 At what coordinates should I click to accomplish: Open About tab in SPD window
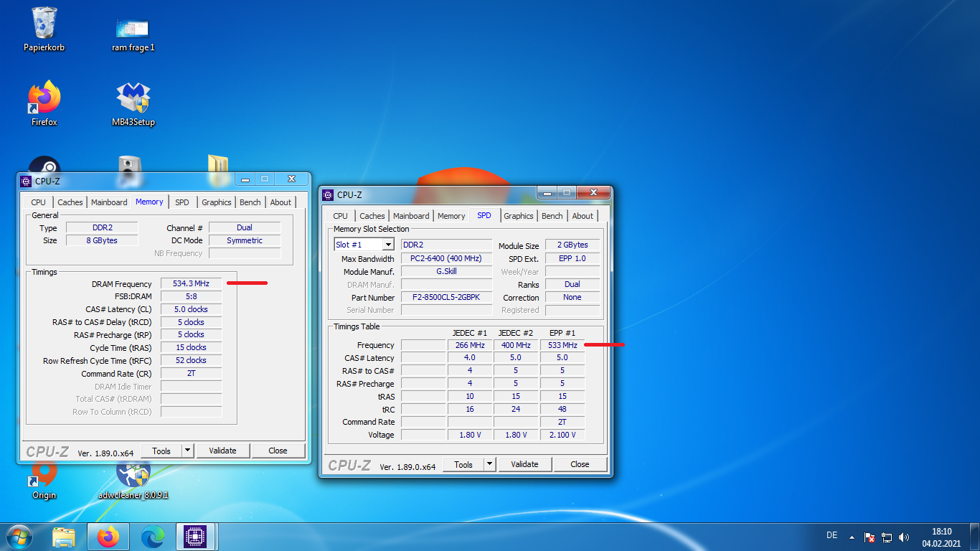(583, 216)
